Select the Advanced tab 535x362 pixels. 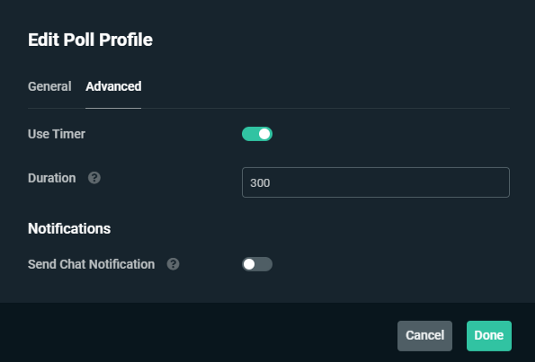coord(113,87)
